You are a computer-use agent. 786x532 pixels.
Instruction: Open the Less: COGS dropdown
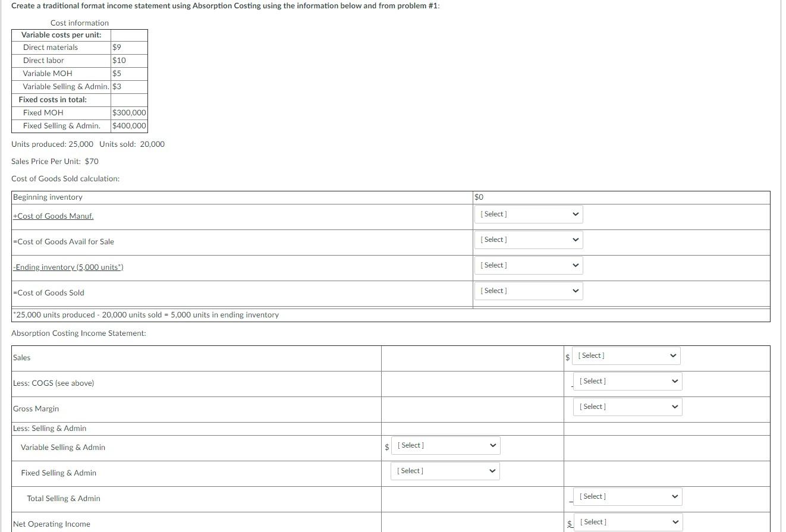click(x=627, y=380)
